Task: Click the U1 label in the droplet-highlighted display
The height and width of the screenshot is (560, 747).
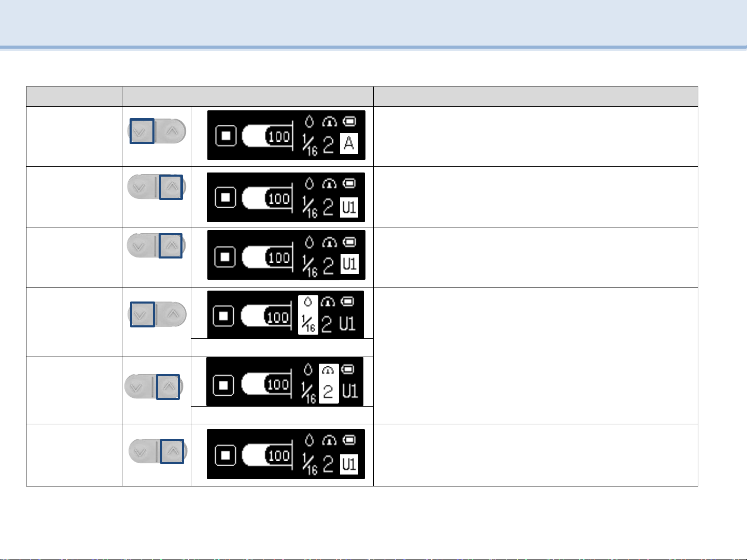Action: tap(348, 324)
